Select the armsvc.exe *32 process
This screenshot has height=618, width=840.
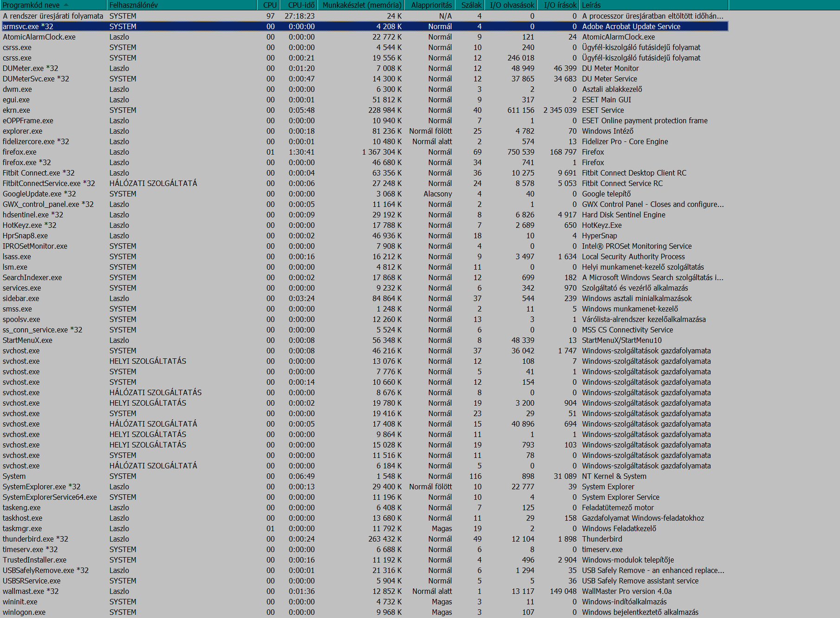pos(364,26)
